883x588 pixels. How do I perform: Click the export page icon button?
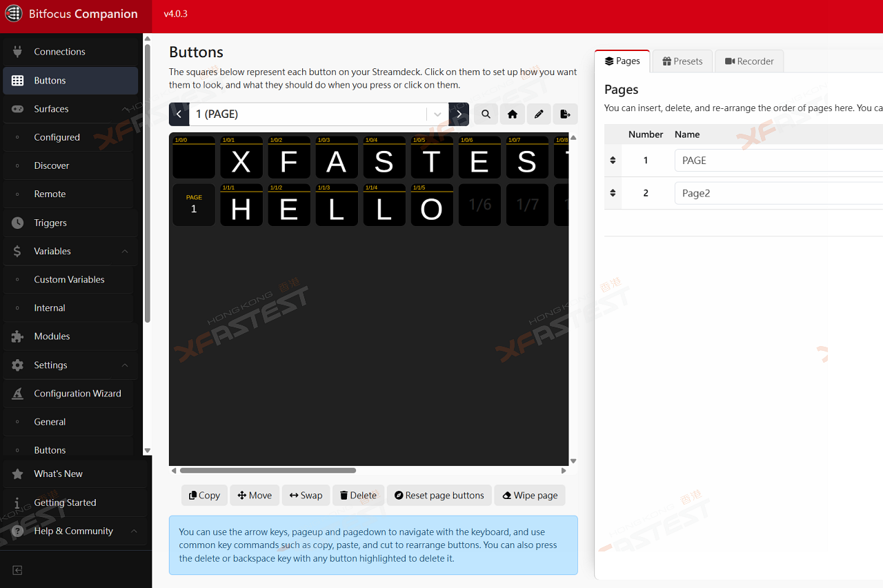coord(565,114)
